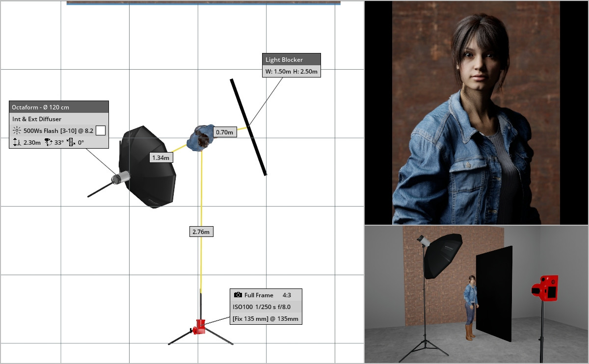
Task: Select the octabox softbox in the top view
Action: click(149, 167)
